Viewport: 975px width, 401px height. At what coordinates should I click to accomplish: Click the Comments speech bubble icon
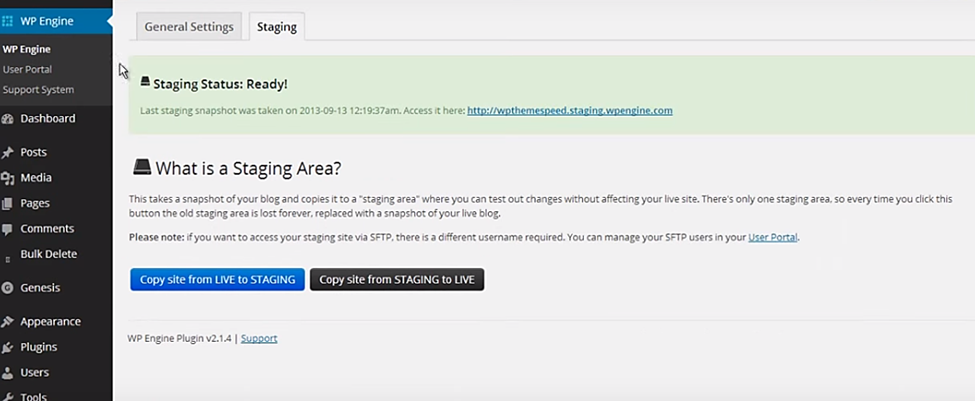click(x=7, y=229)
